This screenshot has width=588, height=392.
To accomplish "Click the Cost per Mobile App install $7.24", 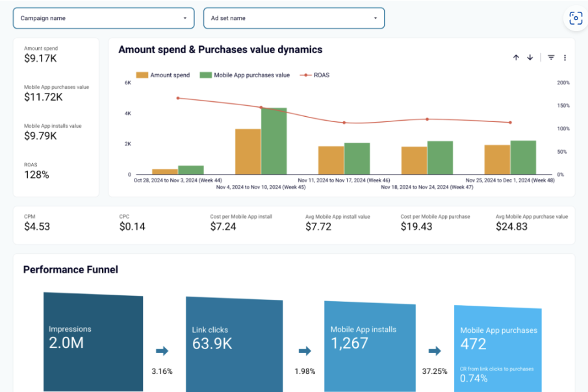I will click(241, 223).
